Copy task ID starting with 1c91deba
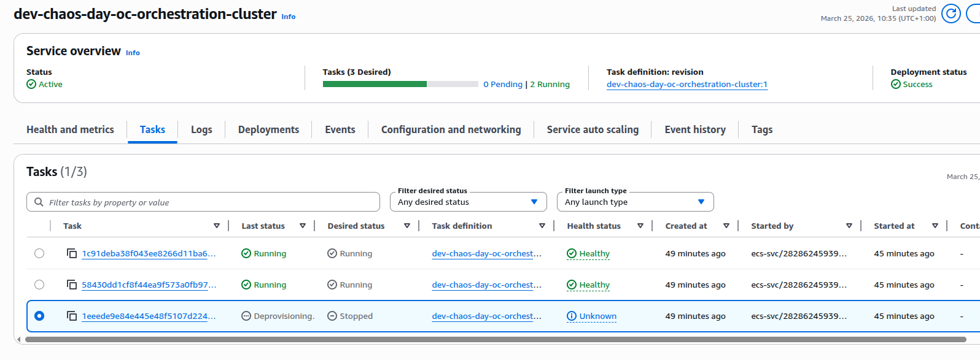 [72, 253]
